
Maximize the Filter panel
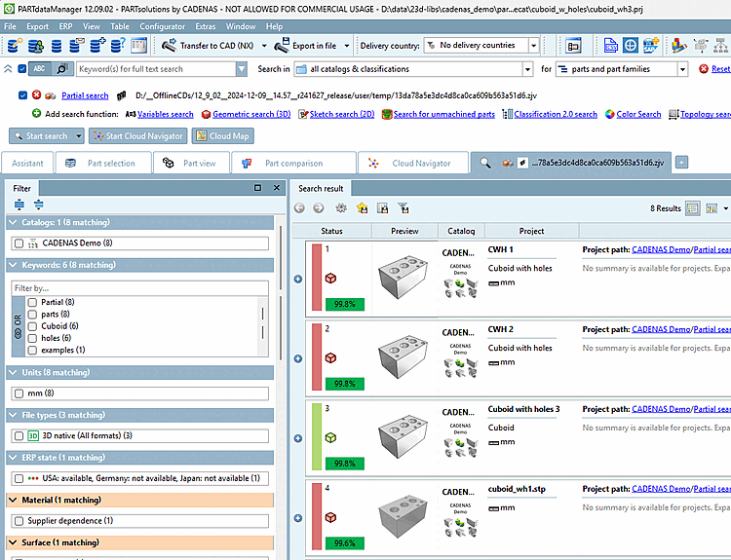258,188
